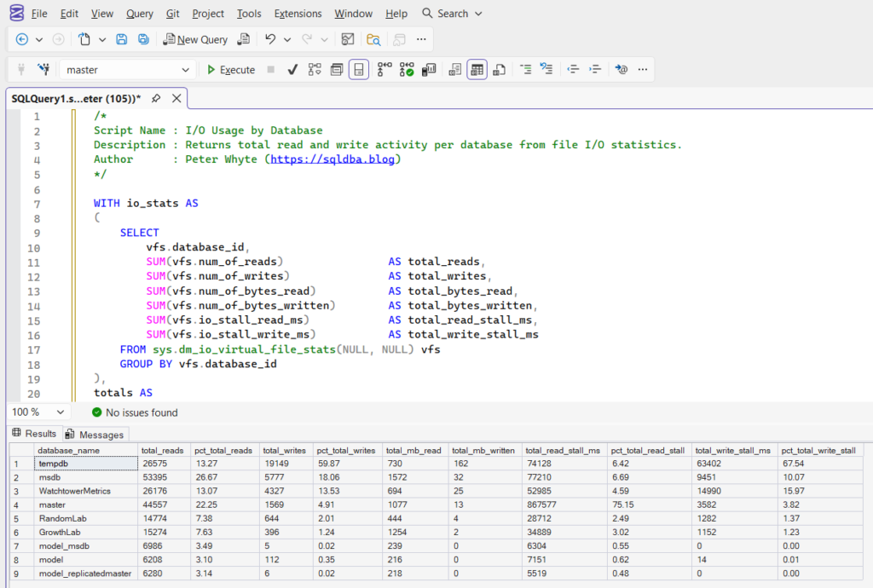Image resolution: width=873 pixels, height=588 pixels.
Task: Open a new query window
Action: (197, 39)
